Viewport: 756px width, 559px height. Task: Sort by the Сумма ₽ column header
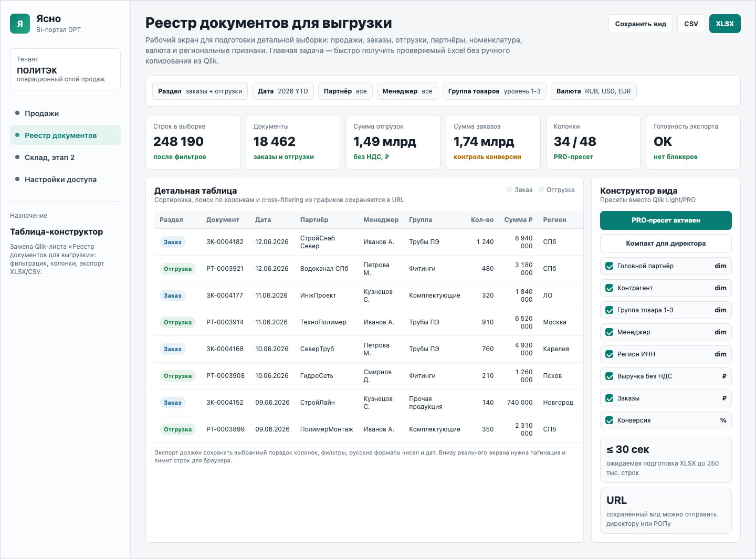click(518, 220)
